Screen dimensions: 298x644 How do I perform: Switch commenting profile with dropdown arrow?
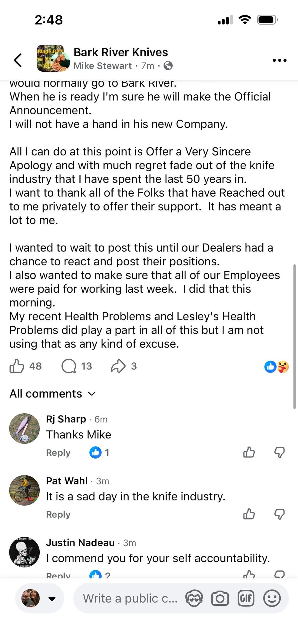click(x=52, y=598)
